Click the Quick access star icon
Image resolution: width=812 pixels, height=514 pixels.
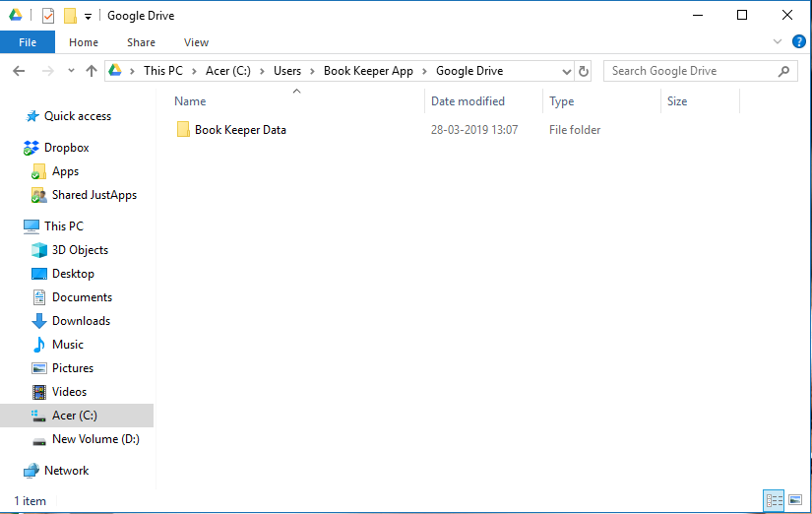click(x=32, y=116)
